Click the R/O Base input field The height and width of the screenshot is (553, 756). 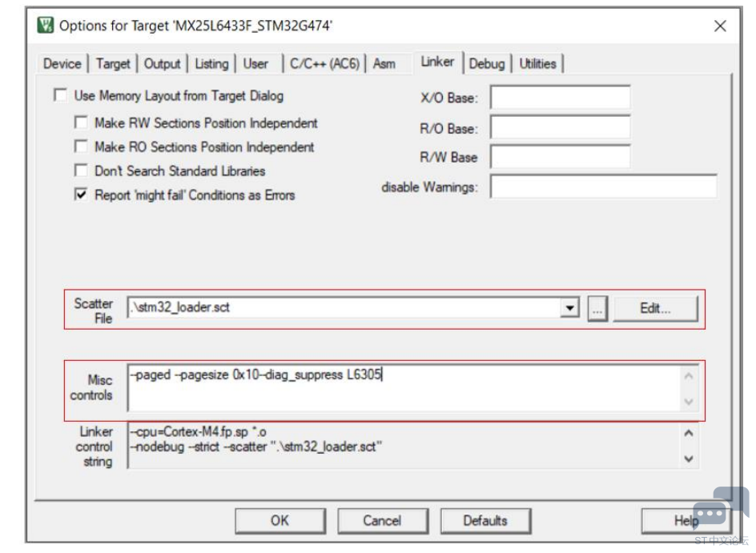coord(561,127)
